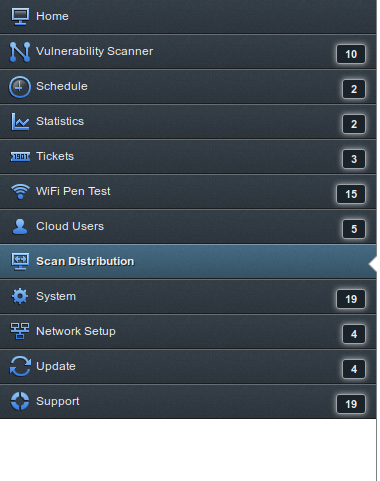Click the Home monitor icon
Viewport: 380px width, 481px height.
tap(20, 16)
